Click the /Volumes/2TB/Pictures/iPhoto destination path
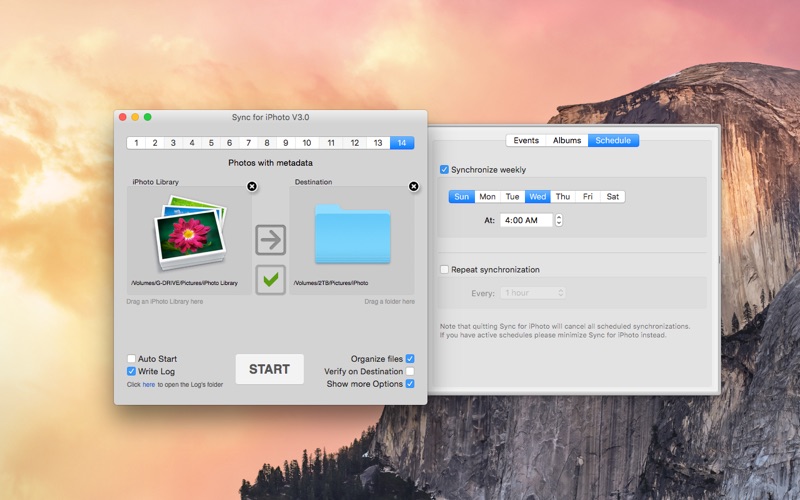The width and height of the screenshot is (800, 500). [331, 283]
